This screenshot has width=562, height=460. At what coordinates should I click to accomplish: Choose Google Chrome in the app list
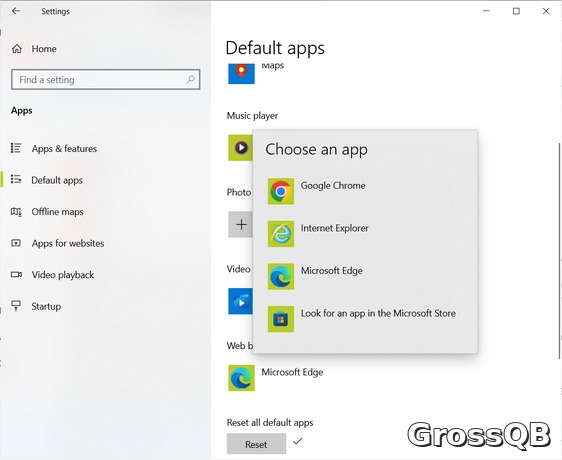point(365,191)
